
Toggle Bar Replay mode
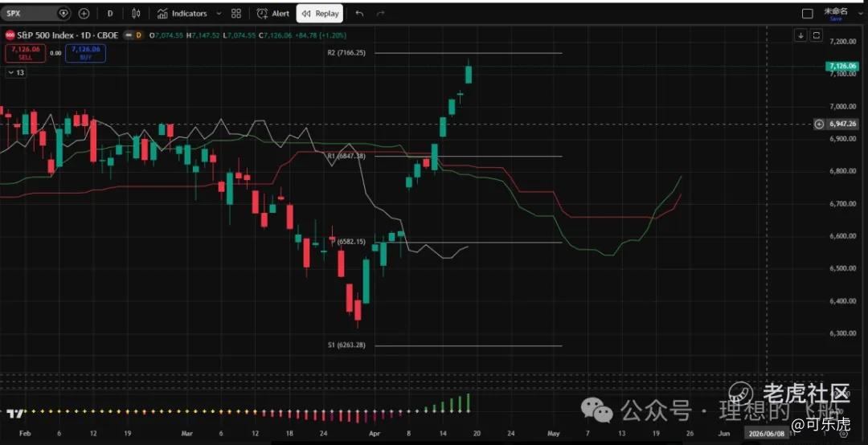coord(320,14)
